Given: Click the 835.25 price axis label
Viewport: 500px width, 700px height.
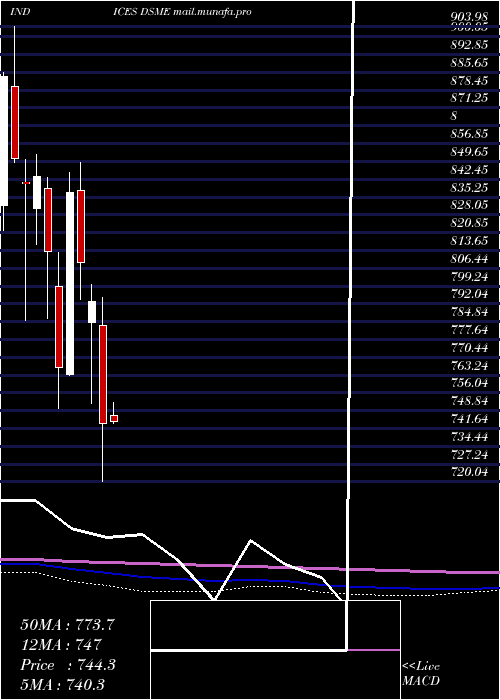Looking at the screenshot, I should click(468, 188).
